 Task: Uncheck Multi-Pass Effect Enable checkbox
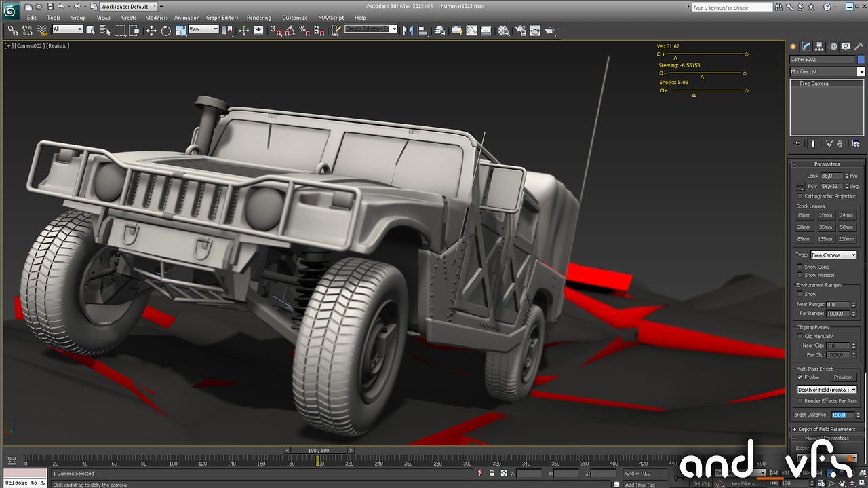(x=800, y=377)
